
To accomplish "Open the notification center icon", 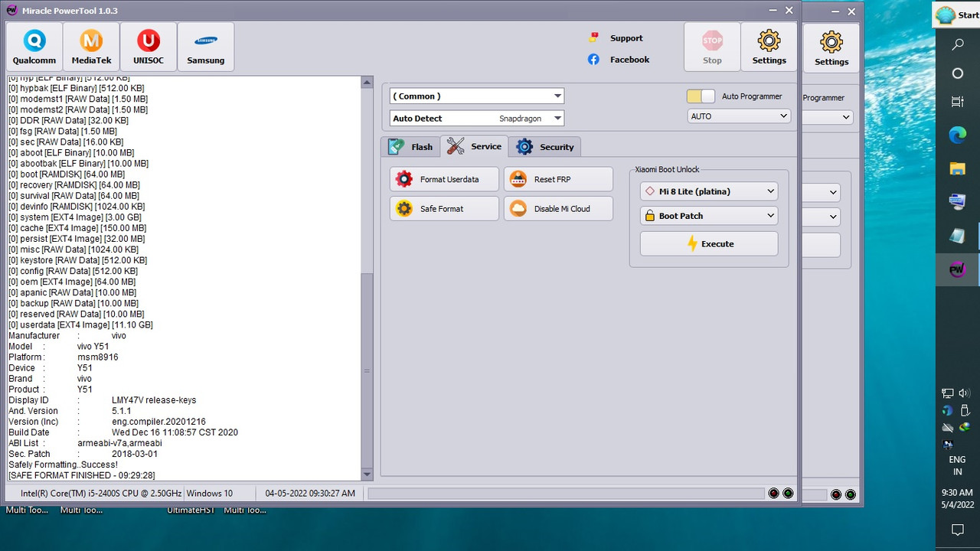I will coord(958,530).
